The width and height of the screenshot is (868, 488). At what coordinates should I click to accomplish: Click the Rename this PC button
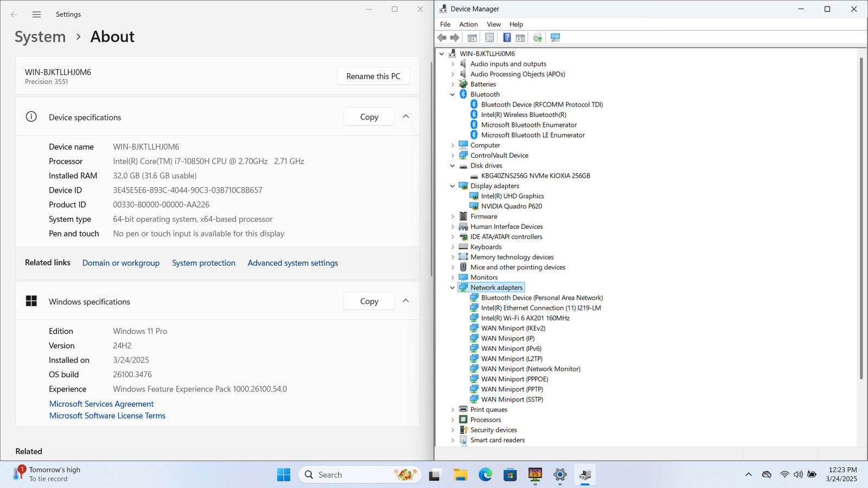pos(373,76)
